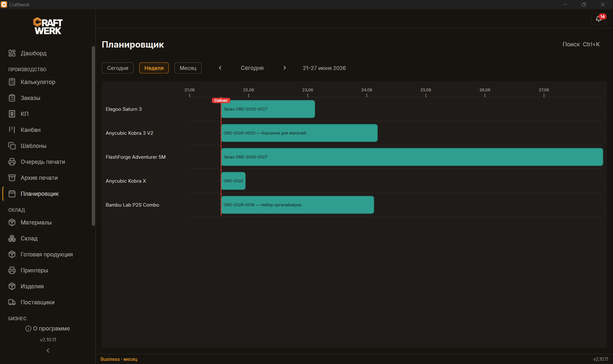Screen dimensions: 613x364
Task: Click the Calculator icon in sidebar
Action: pyautogui.click(x=12, y=82)
